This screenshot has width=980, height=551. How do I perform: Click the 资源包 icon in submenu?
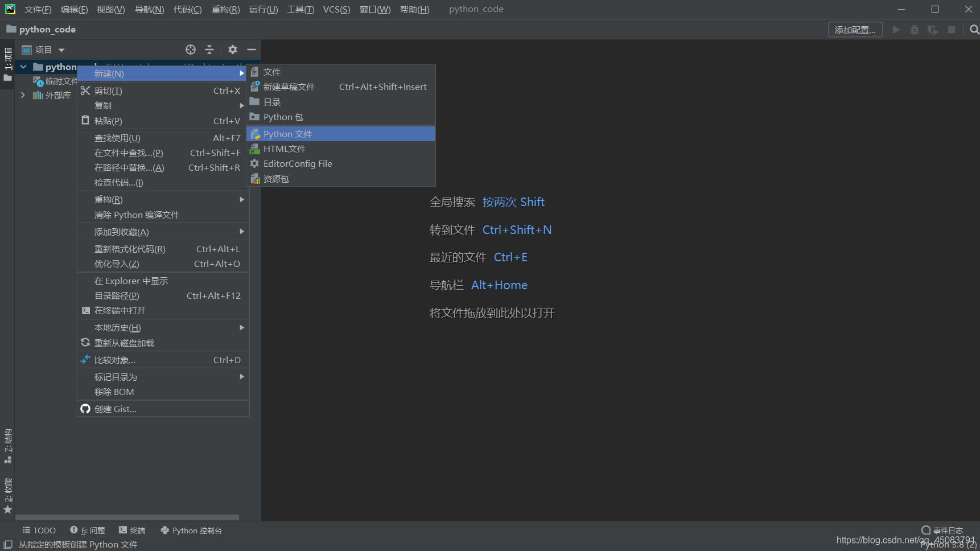coord(255,179)
